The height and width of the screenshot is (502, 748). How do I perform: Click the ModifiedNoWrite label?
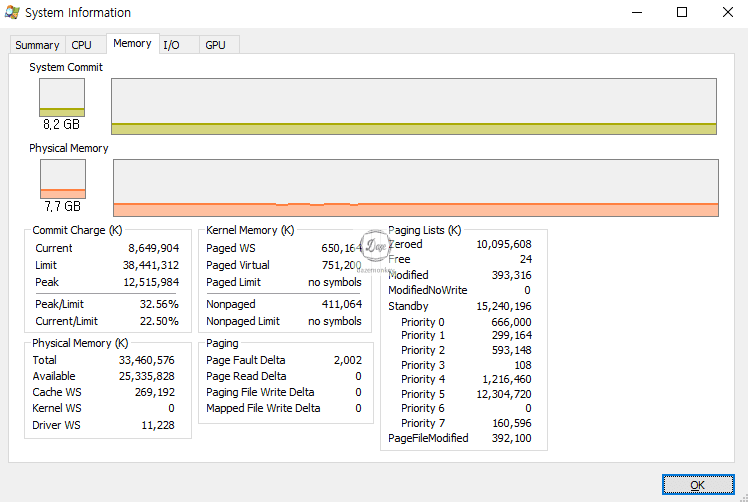tap(428, 290)
